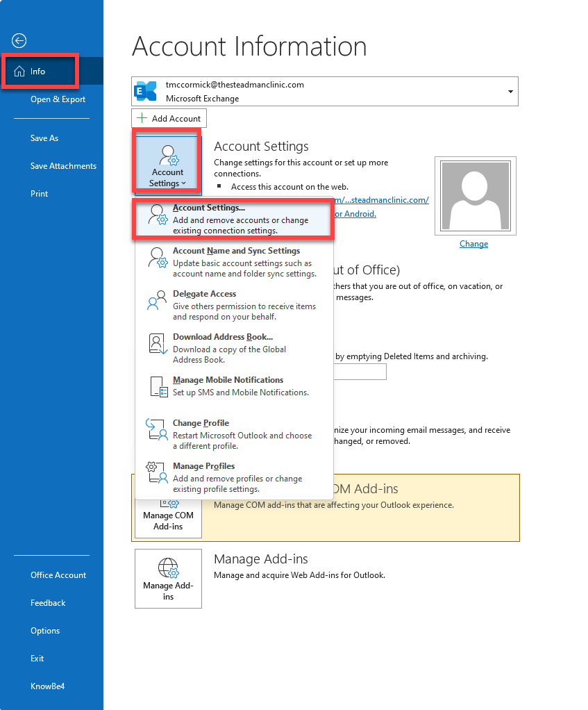Click the Info home icon
588x710 pixels.
click(x=19, y=72)
